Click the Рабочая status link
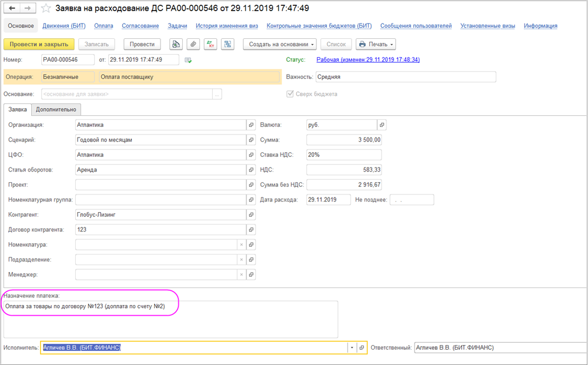 point(367,60)
